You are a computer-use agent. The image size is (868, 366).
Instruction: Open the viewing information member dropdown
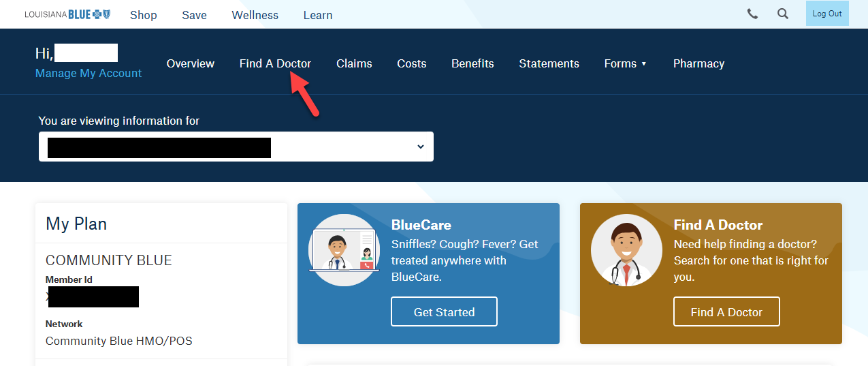point(236,147)
